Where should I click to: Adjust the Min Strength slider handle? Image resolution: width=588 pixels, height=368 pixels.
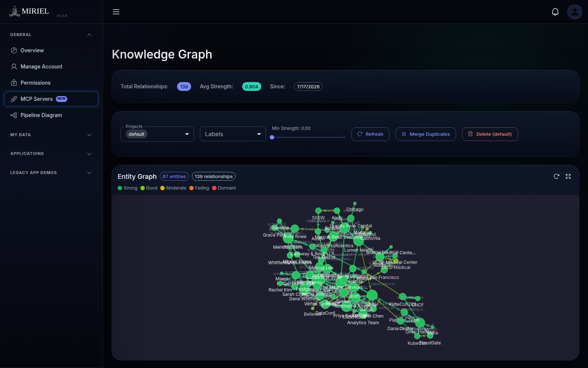[272, 137]
